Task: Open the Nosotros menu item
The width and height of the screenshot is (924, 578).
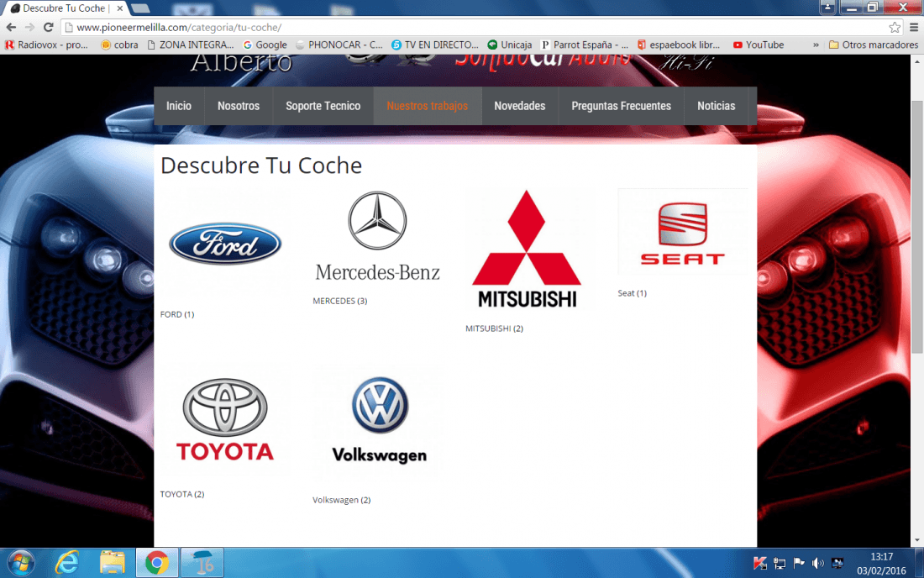Action: point(239,106)
